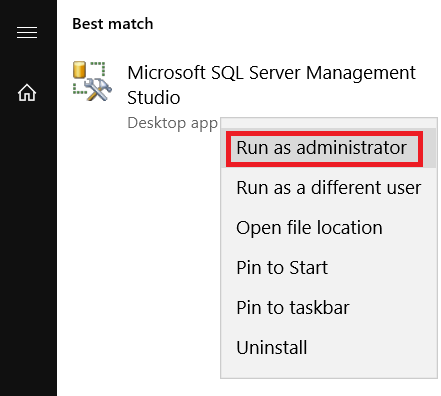
Task: Click the Desktop app label
Action: coord(172,123)
